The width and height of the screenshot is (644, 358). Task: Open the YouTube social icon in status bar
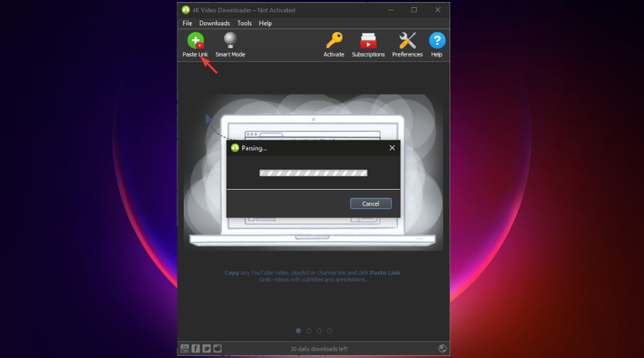coord(185,349)
